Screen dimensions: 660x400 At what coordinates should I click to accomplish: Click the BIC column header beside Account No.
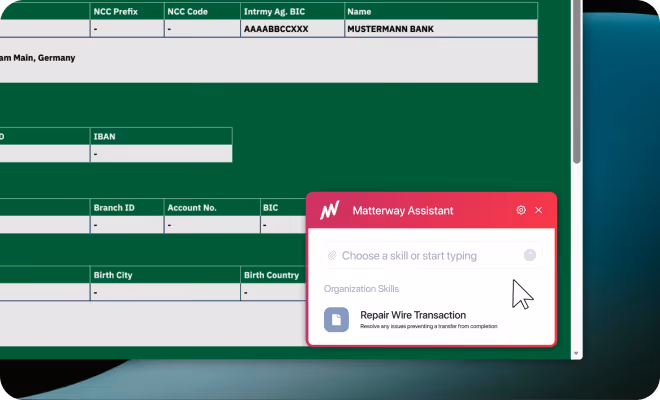(283, 208)
